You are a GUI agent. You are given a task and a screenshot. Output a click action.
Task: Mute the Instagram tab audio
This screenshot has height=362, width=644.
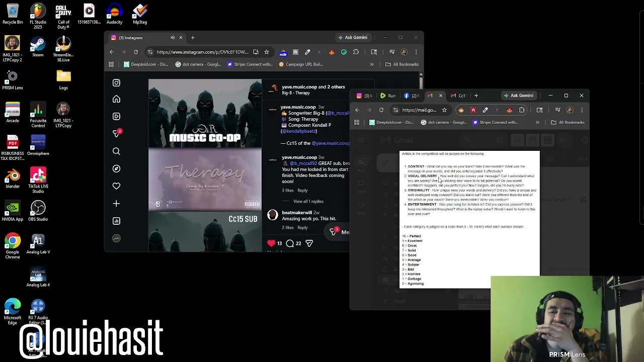173,38
